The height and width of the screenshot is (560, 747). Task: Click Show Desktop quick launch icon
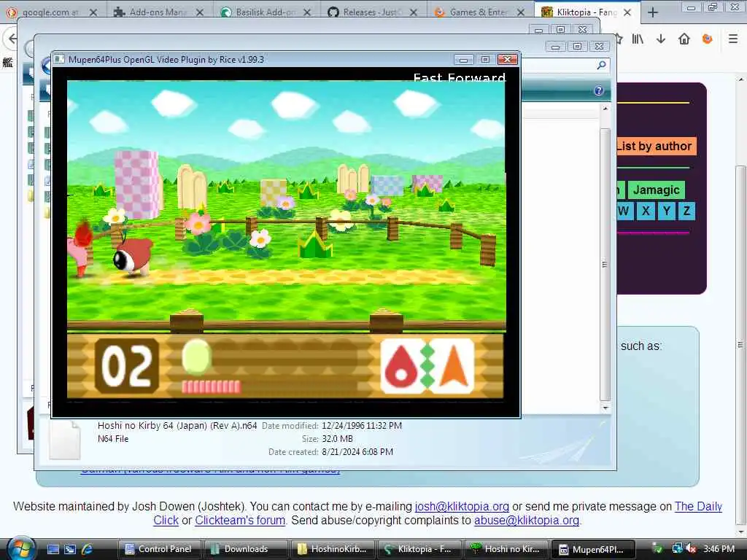(x=53, y=549)
